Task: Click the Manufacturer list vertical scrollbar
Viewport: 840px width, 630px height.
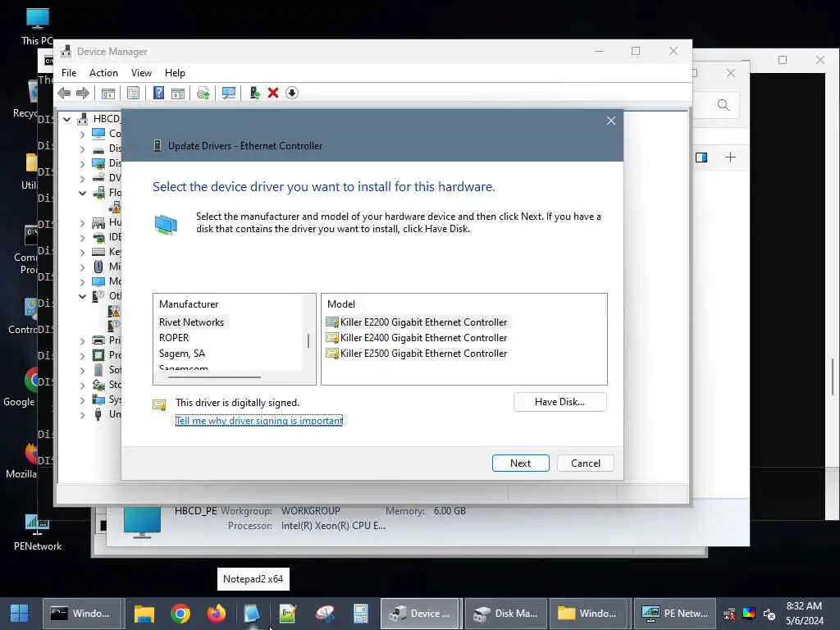Action: coord(308,340)
